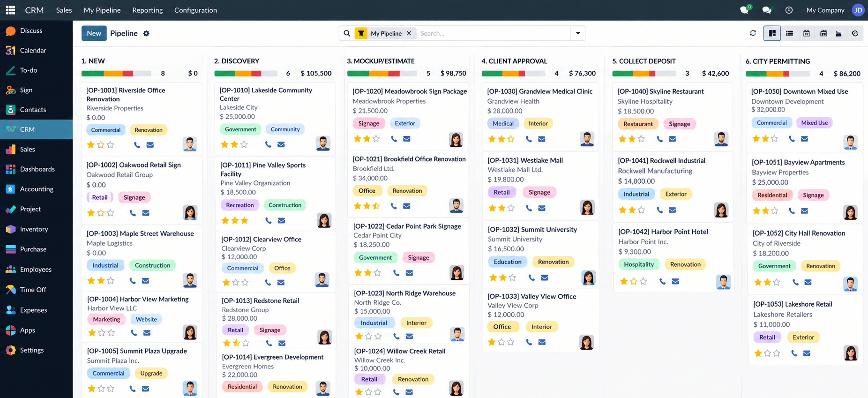Set third star on Clearview Office card
The height and width of the screenshot is (398, 868).
245,282
